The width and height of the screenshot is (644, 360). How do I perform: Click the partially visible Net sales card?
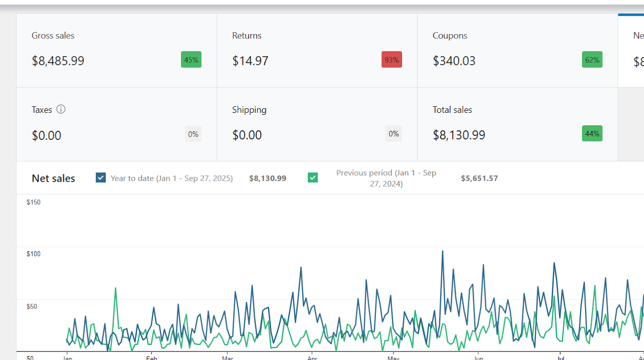pyautogui.click(x=632, y=50)
